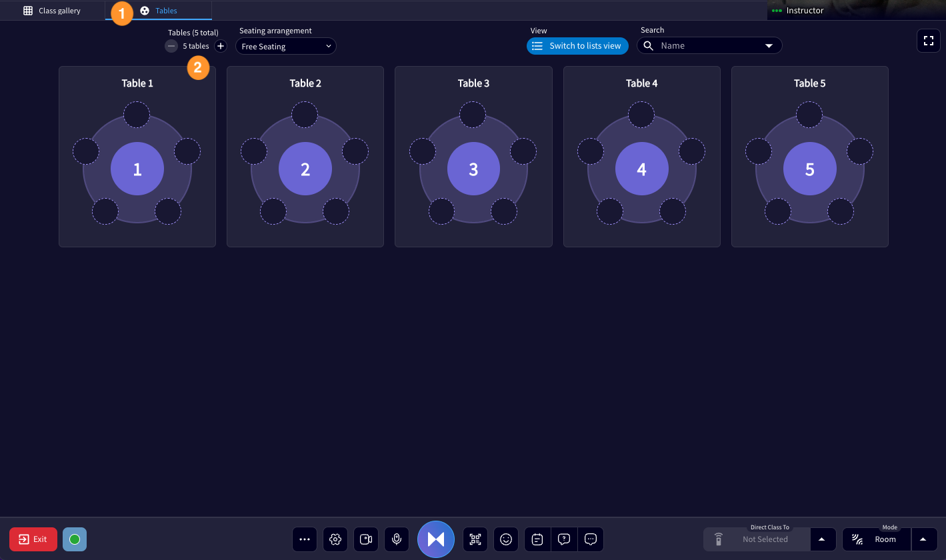Screen dimensions: 946x560
Task: Take the top empty seat at Table 5
Action: [x=809, y=115]
